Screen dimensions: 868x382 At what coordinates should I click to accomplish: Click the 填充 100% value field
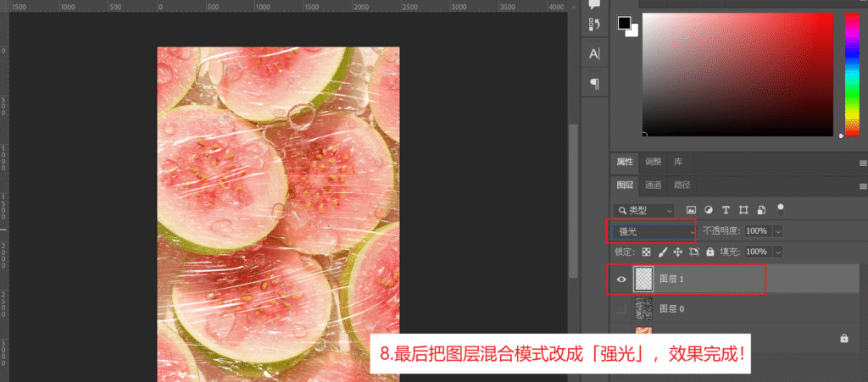pyautogui.click(x=756, y=252)
